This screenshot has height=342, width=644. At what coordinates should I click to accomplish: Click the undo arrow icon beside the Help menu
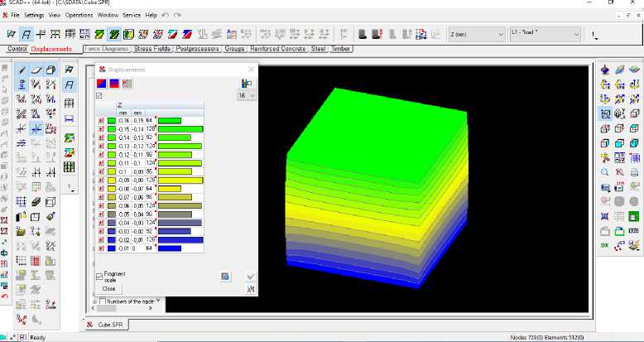(x=165, y=15)
